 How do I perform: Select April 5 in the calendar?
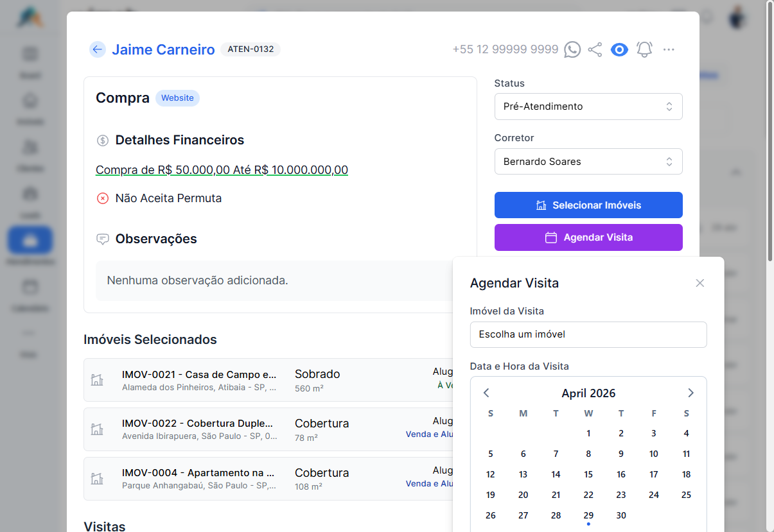pyautogui.click(x=491, y=454)
